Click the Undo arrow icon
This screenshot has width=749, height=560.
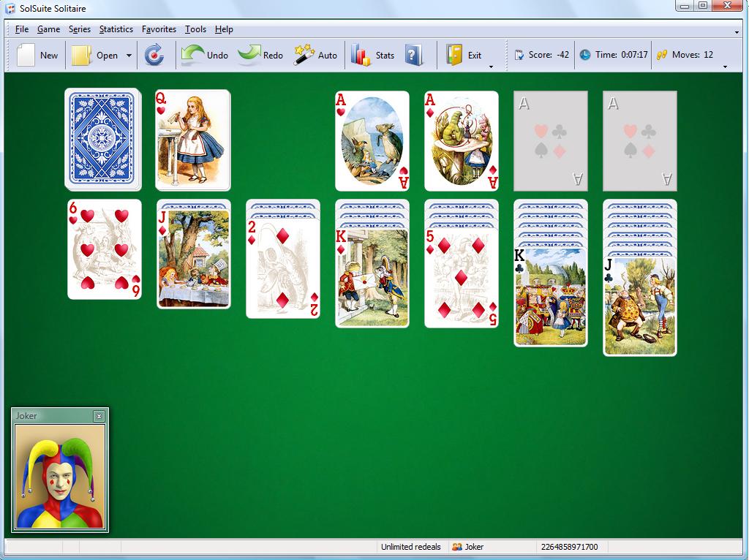(192, 55)
